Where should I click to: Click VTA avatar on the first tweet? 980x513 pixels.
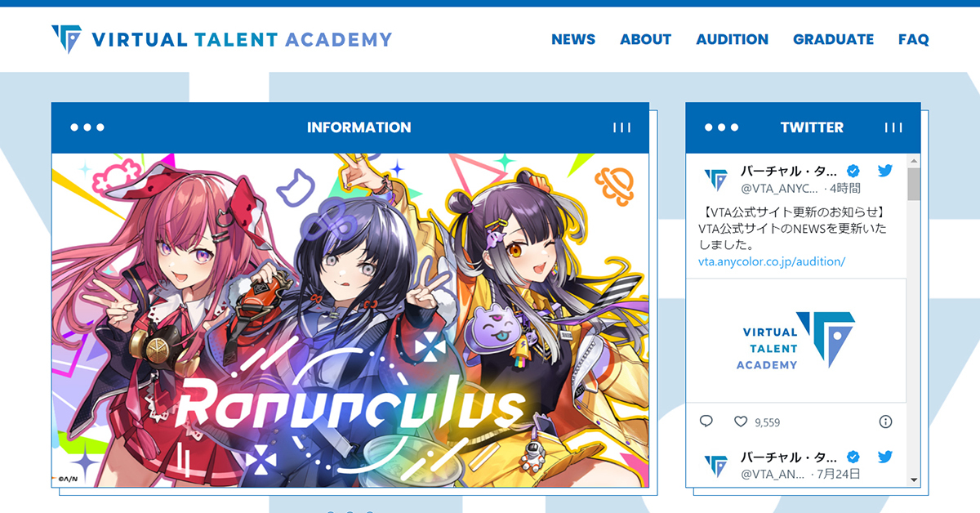(716, 180)
